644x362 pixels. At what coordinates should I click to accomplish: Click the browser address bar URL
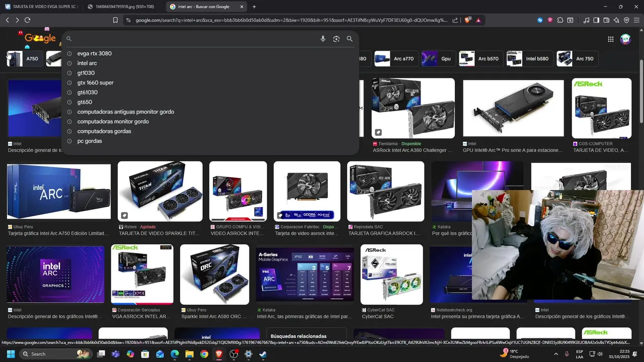291,20
